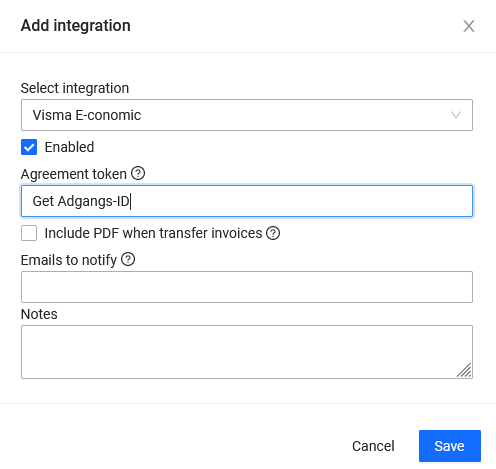The height and width of the screenshot is (469, 496).
Task: Click the Emails to notify label text
Action: (x=69, y=260)
